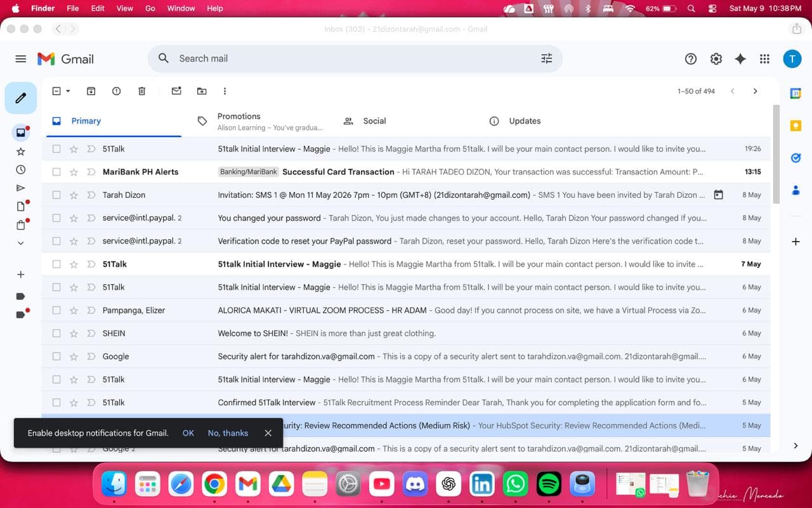812x508 pixels.
Task: Open the More options three-dot menu
Action: (x=225, y=91)
